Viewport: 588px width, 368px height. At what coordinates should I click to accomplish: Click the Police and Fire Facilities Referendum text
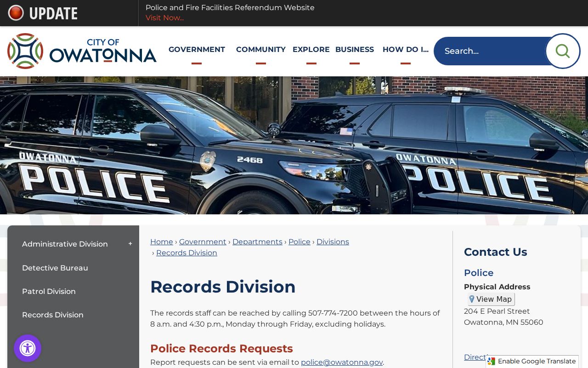pos(230,8)
